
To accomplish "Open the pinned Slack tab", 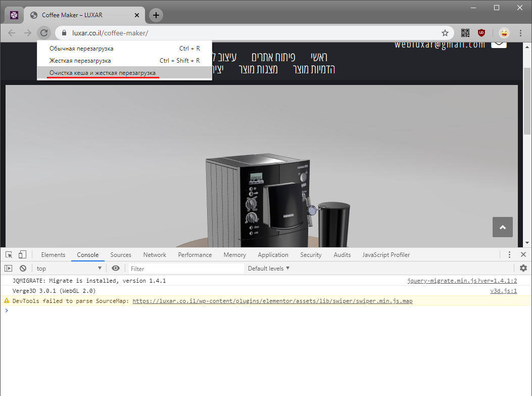I will click(14, 15).
